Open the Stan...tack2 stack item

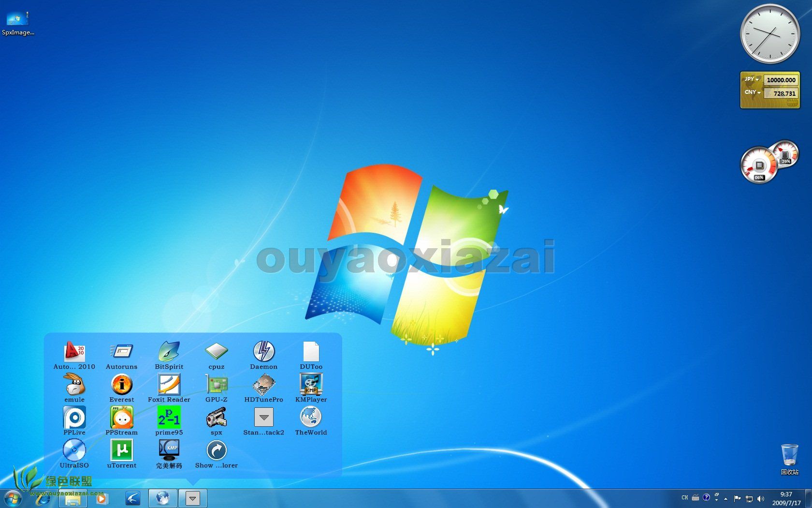(x=263, y=421)
